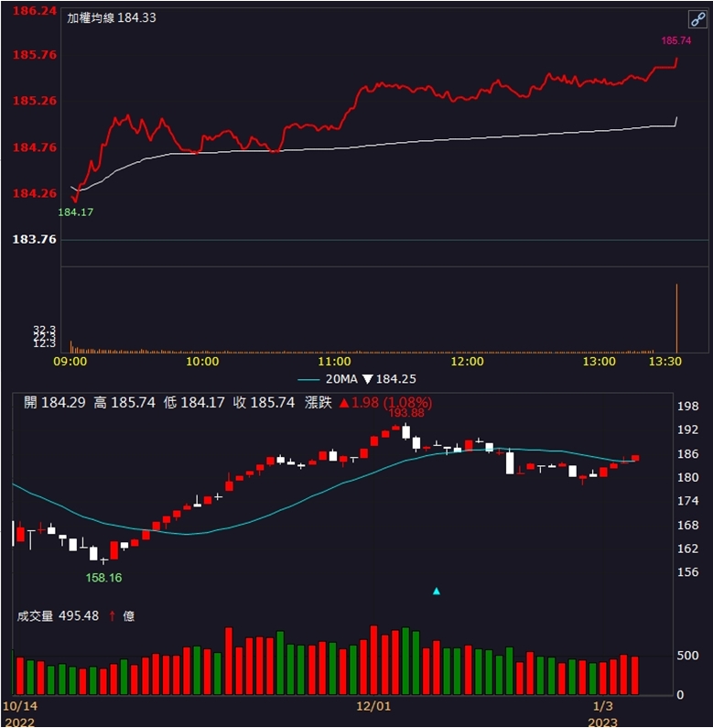
Task: Click the intraday low label 184.17
Action: coord(76,212)
